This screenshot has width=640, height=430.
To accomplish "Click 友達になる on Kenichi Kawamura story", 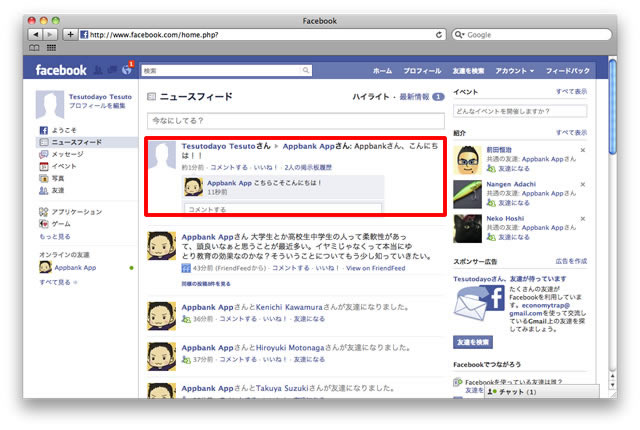I will click(309, 319).
